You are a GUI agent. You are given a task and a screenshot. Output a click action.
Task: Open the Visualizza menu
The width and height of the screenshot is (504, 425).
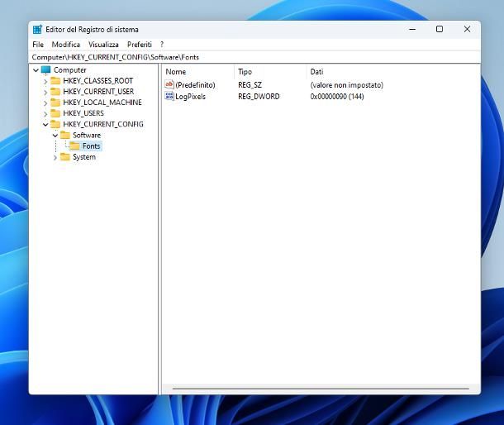coord(103,45)
